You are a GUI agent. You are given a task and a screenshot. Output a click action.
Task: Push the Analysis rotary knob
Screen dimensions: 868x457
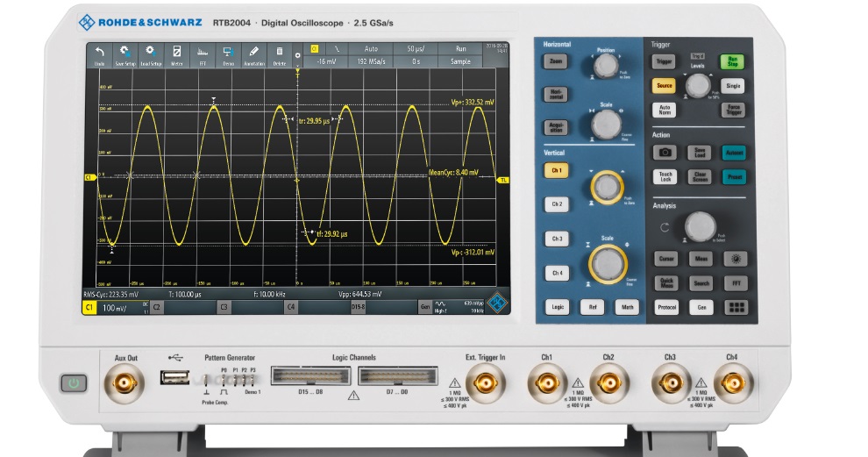pos(701,226)
